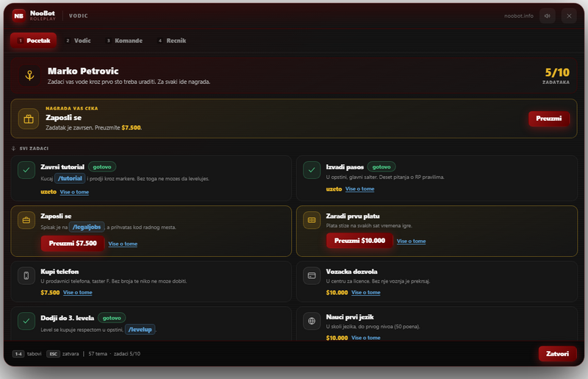This screenshot has height=379, width=588.
Task: Click the Nauci prvi jezik task title
Action: 350,317
